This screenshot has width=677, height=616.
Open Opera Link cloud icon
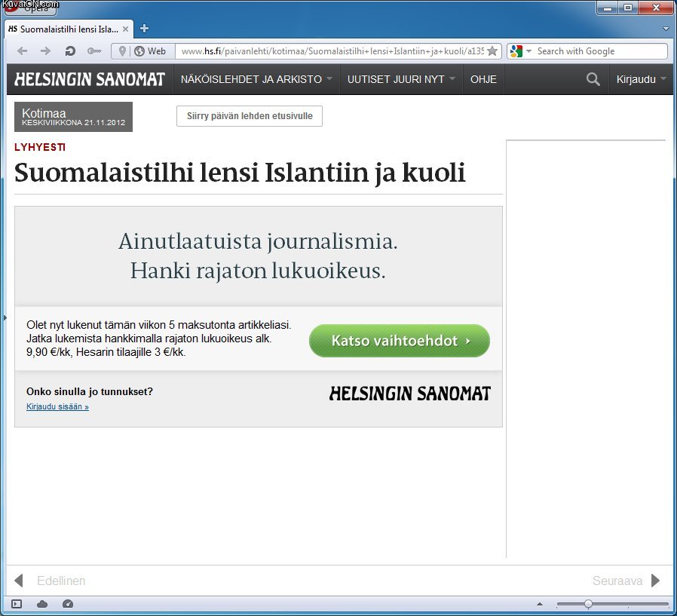(x=42, y=604)
